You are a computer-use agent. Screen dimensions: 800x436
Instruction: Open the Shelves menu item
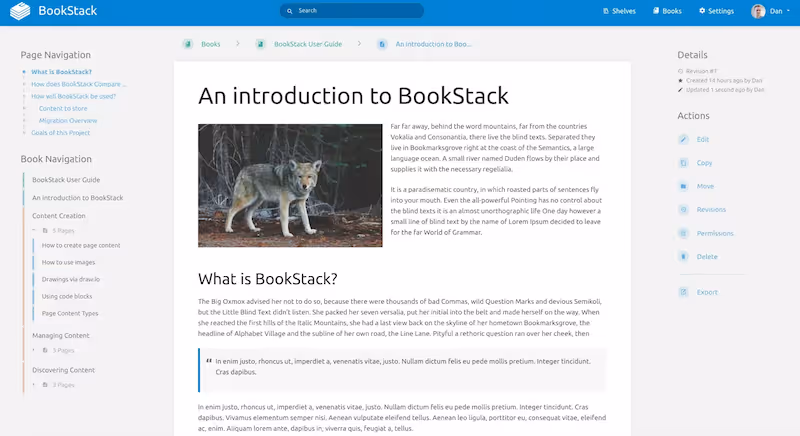619,11
